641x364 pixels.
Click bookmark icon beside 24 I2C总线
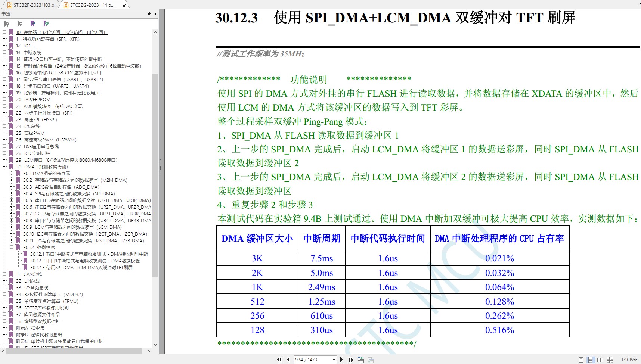(11, 127)
